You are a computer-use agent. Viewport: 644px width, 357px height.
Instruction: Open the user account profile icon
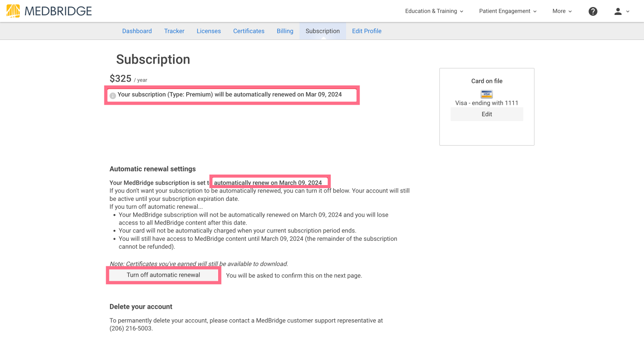(x=618, y=11)
